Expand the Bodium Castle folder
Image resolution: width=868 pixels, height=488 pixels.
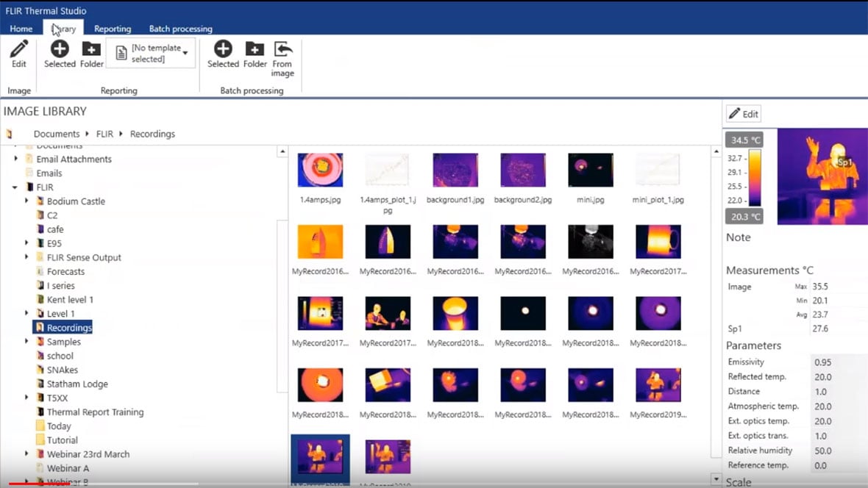[27, 201]
